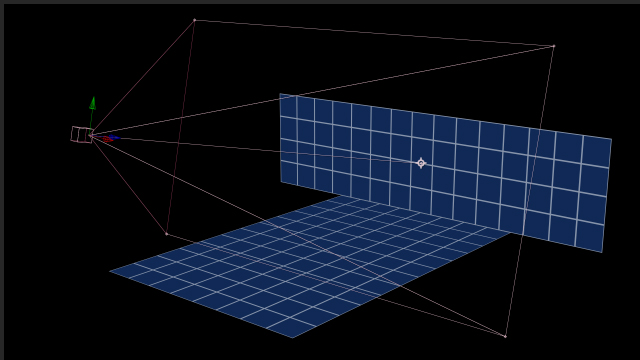Click the frustum's upper-left corner point
Viewport: 640px width, 360px height.
(194, 20)
